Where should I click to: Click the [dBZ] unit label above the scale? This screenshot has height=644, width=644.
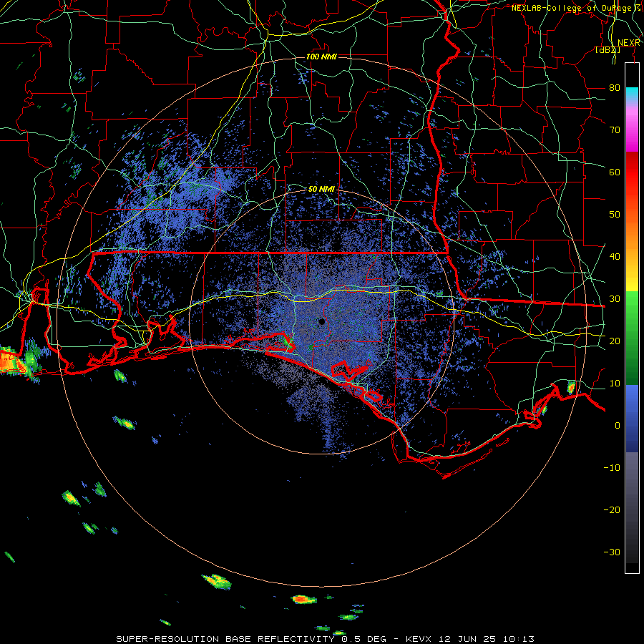[x=608, y=49]
